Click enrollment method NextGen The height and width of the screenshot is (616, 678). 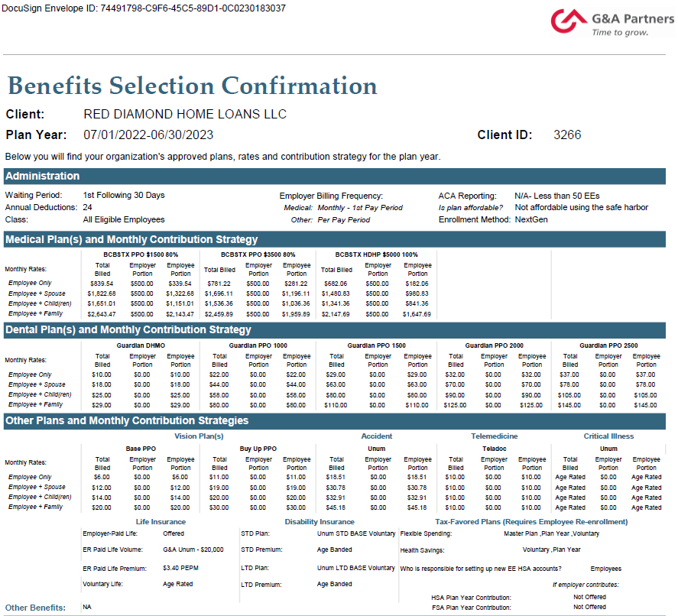(531, 219)
